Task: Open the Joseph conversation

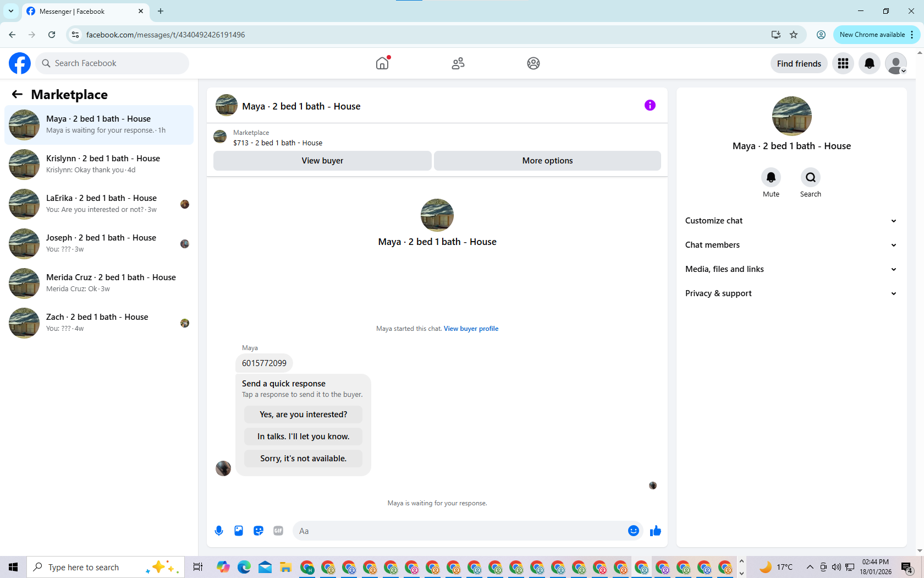Action: (x=99, y=244)
